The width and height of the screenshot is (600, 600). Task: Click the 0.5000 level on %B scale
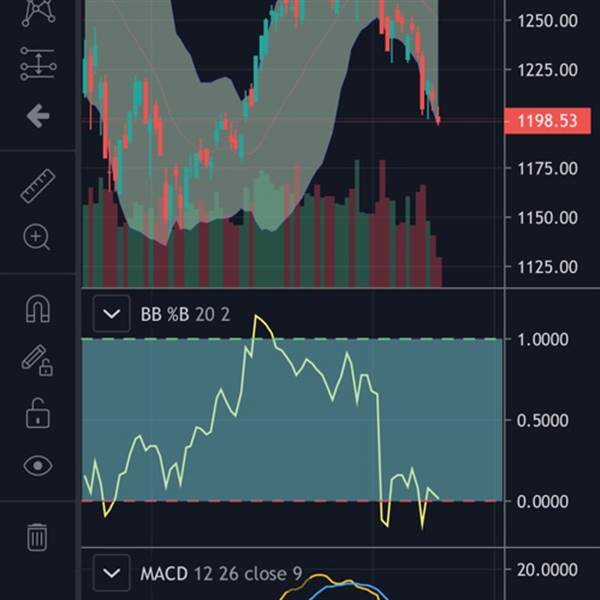(x=543, y=421)
